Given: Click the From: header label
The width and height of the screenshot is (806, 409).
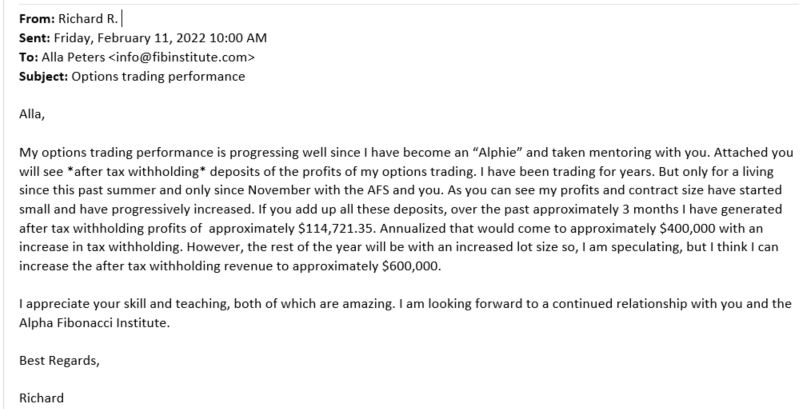Looking at the screenshot, I should (36, 19).
